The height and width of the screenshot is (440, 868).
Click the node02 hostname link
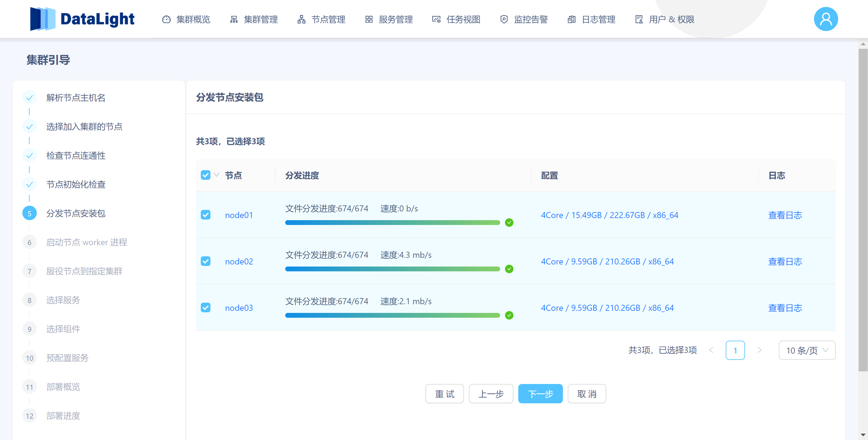tap(239, 262)
